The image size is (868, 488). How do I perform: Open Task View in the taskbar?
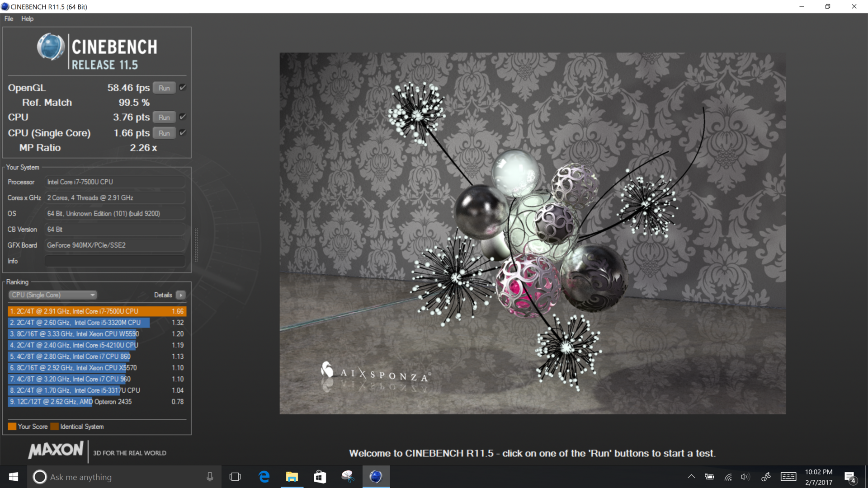[235, 477]
